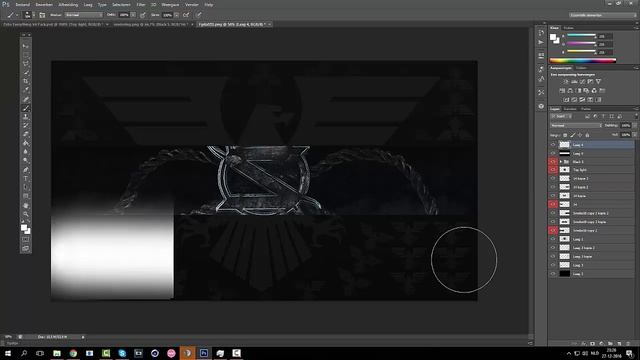640x360 pixels.
Task: Open the Bestand menu
Action: click(x=22, y=4)
